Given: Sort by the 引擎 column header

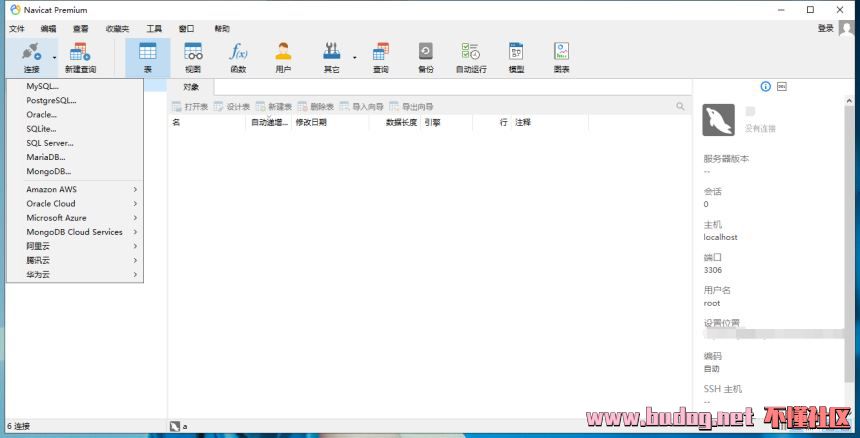Looking at the screenshot, I should 446,123.
